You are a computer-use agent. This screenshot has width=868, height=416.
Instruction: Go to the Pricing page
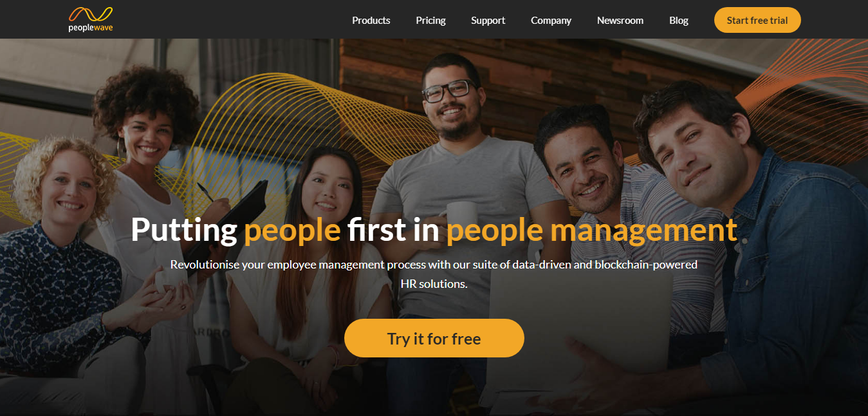coord(430,20)
